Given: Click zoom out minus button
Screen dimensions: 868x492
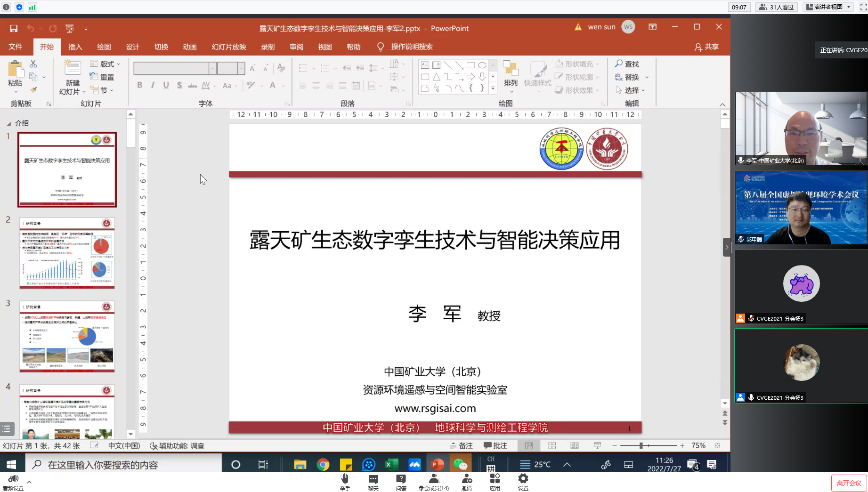Looking at the screenshot, I should [614, 445].
